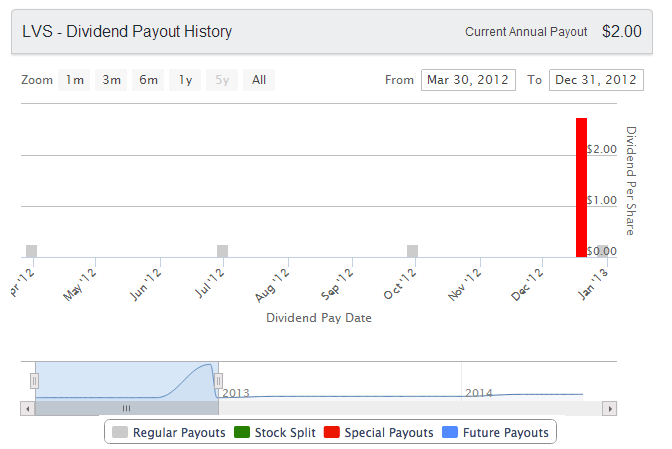Set zoom range to 1y
Screen dimensions: 672x449
pos(185,80)
